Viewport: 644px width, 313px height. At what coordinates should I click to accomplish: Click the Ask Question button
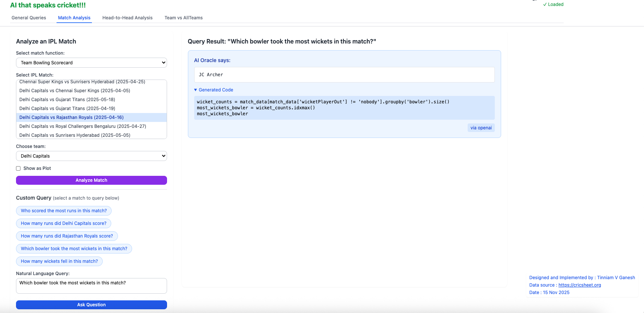click(x=91, y=305)
